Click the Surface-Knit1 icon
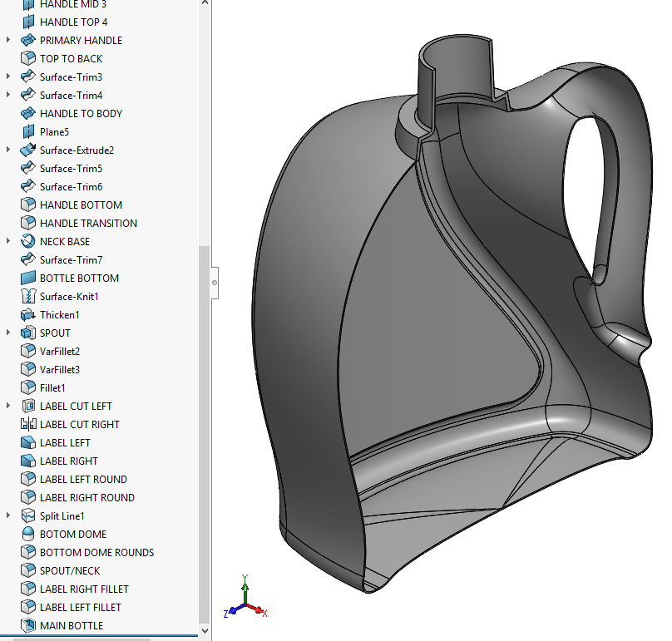Screen dimensions: 672x641 pos(27,297)
